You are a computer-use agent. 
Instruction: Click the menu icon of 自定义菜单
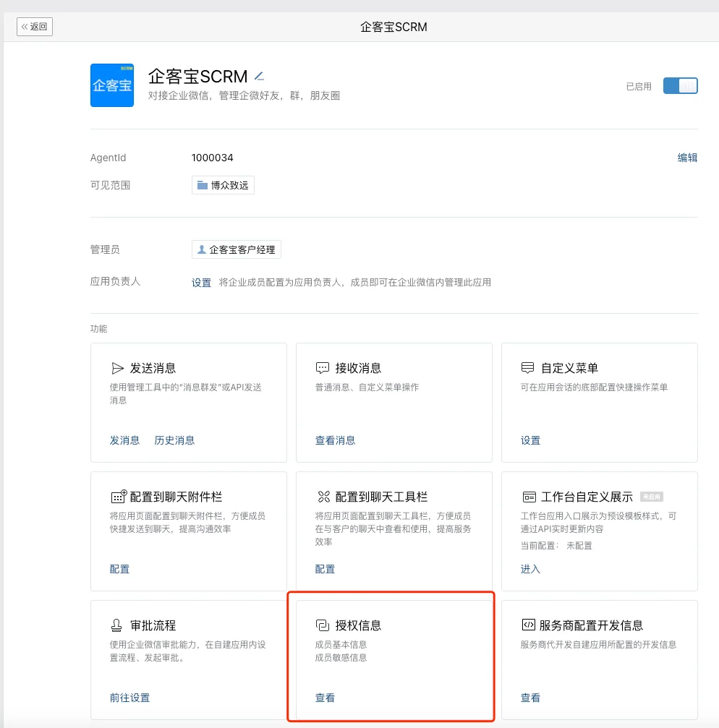(x=527, y=368)
